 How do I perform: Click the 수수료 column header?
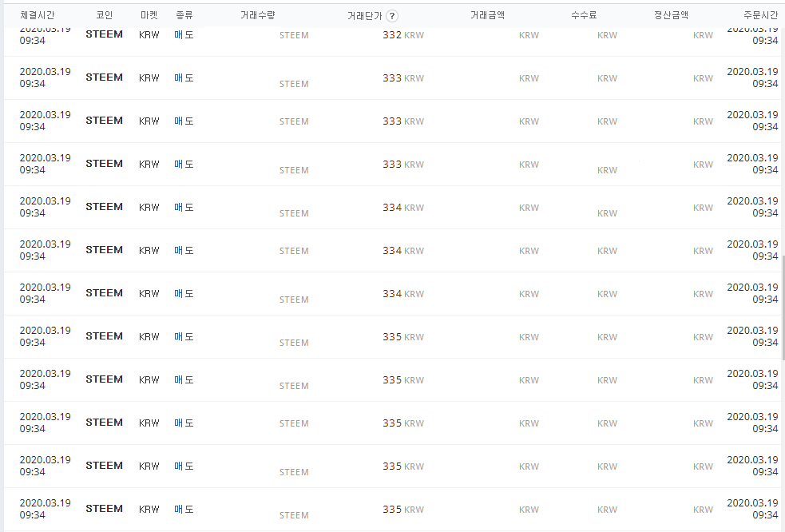pyautogui.click(x=584, y=15)
